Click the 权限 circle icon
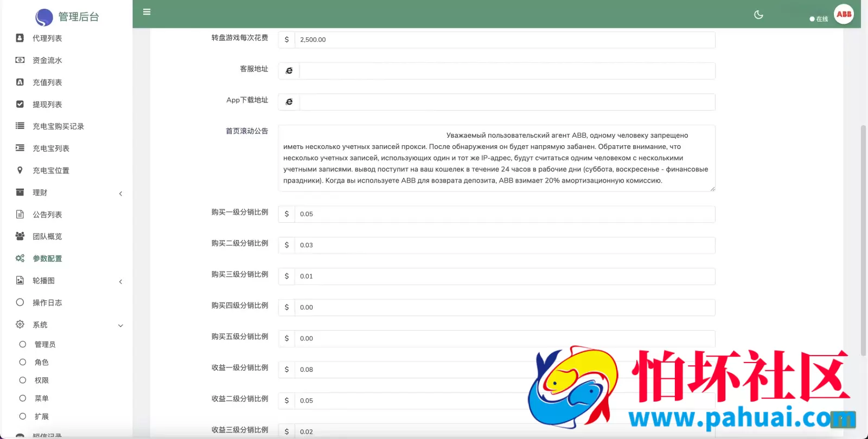Screen dimensions: 868x439 [x=23, y=380]
